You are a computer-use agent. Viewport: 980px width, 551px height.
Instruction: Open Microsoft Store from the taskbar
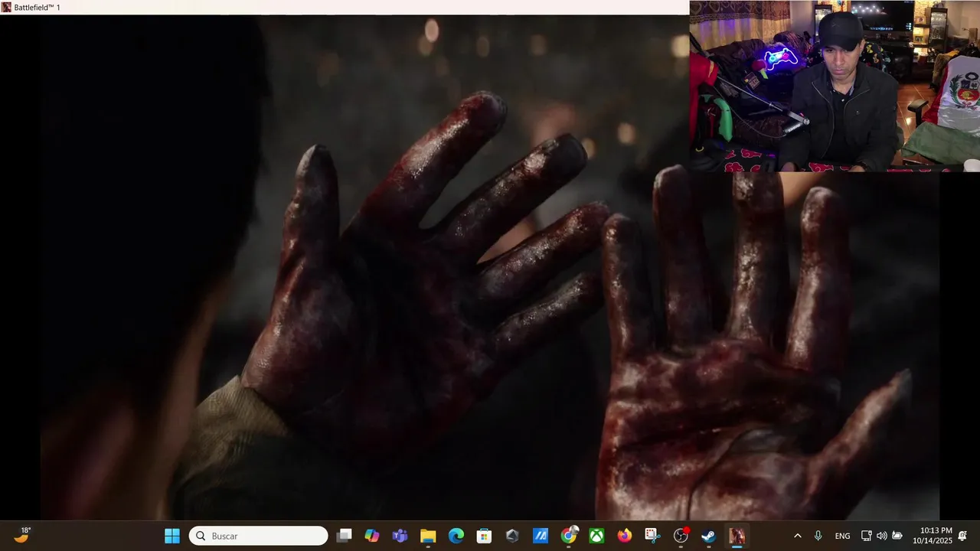tap(484, 536)
